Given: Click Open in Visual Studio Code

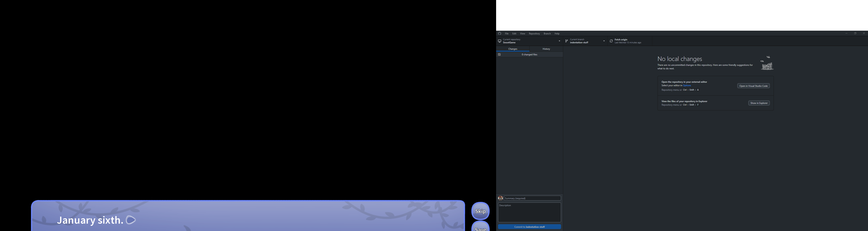Looking at the screenshot, I should tap(753, 86).
